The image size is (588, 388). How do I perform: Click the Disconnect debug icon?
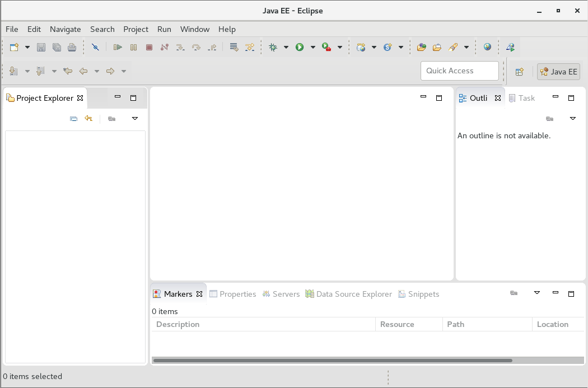pos(165,47)
